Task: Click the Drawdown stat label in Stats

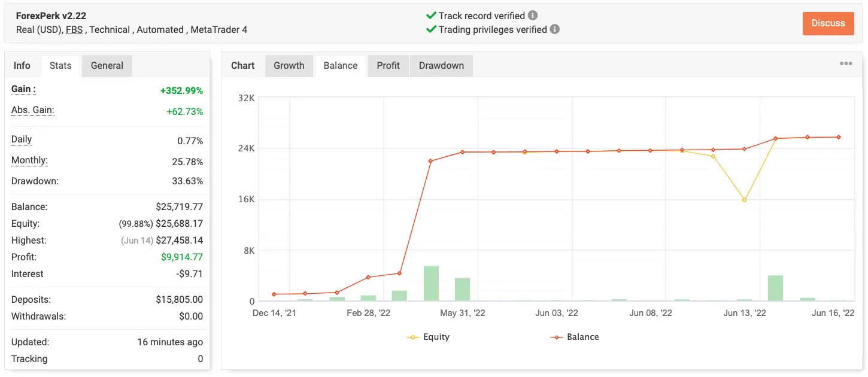Action: point(35,181)
